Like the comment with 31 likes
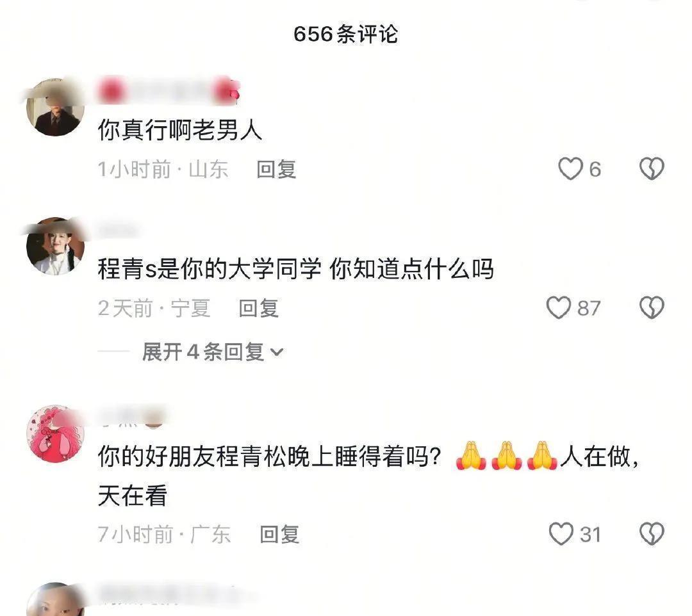The image size is (692, 616). pyautogui.click(x=561, y=534)
